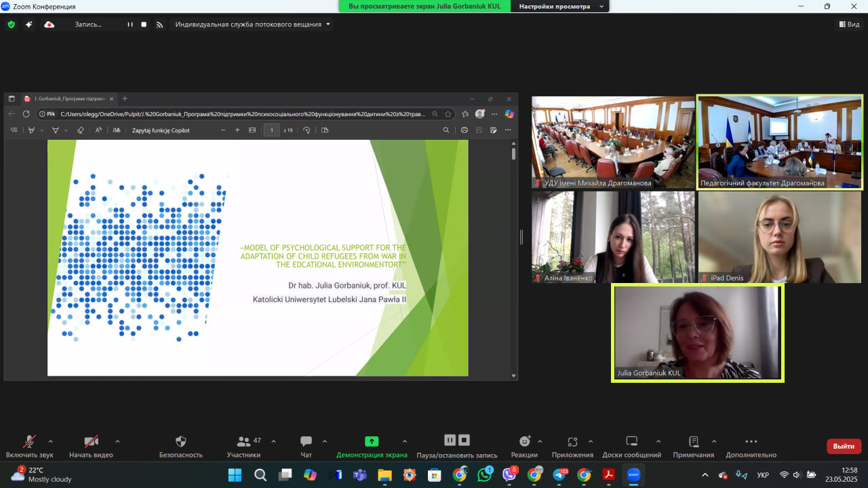Open the Чат chat panel

click(306, 446)
